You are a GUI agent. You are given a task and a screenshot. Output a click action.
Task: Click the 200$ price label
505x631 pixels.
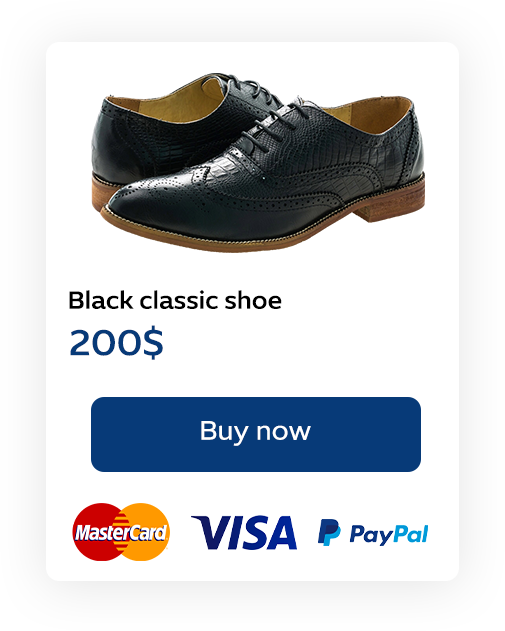(116, 342)
